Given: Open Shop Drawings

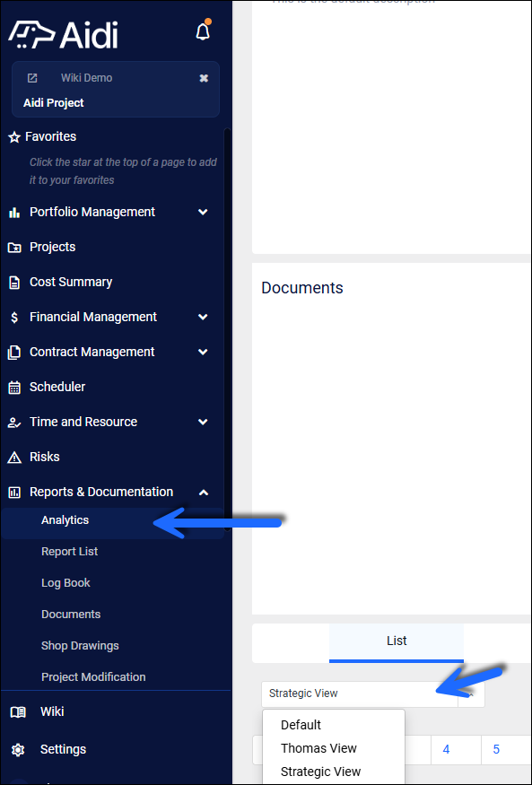Looking at the screenshot, I should pos(80,646).
